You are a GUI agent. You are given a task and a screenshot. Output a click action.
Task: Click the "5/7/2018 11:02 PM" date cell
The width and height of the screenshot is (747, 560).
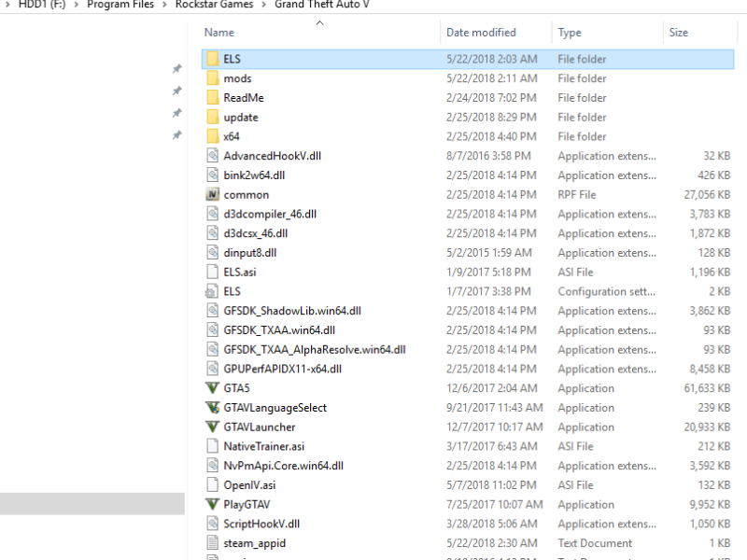(491, 485)
